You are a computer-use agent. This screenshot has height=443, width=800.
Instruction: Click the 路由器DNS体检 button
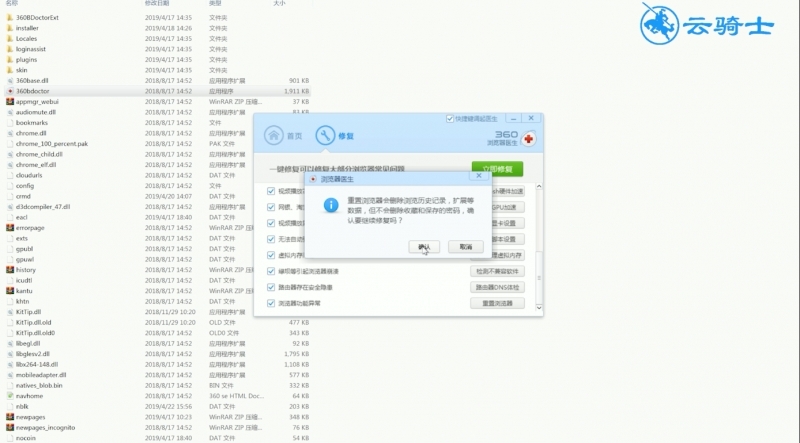click(x=497, y=287)
